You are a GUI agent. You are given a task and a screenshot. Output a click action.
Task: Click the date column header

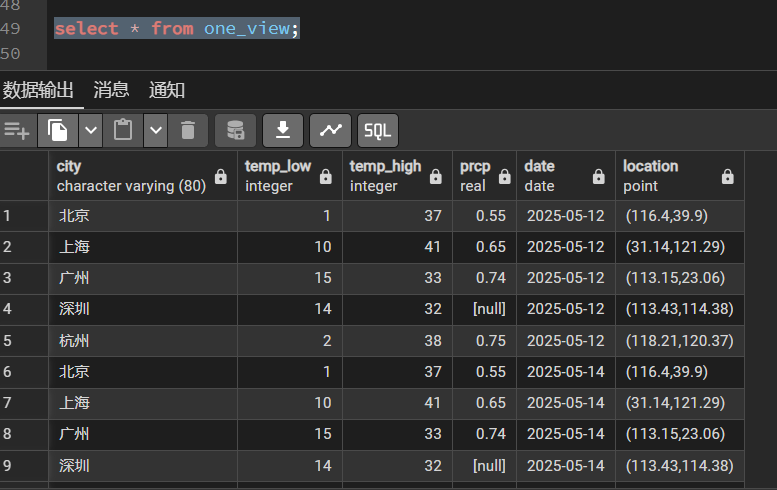[566, 176]
